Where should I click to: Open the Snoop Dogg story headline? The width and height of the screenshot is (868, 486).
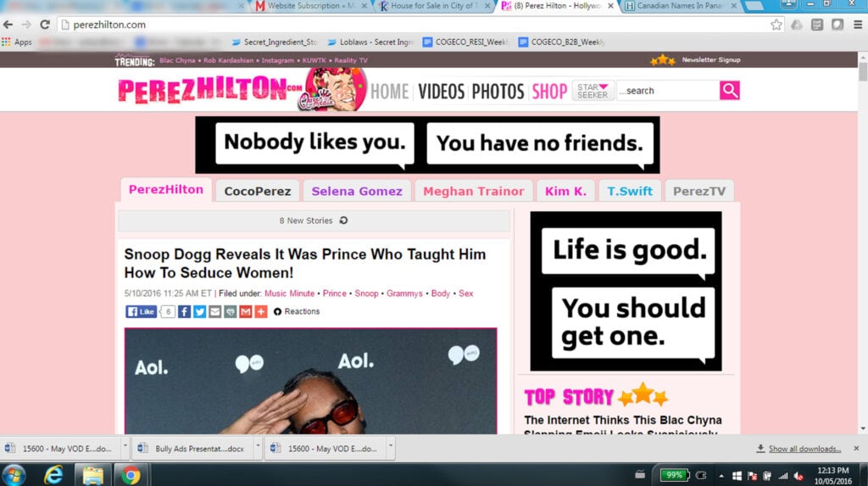[x=304, y=263]
